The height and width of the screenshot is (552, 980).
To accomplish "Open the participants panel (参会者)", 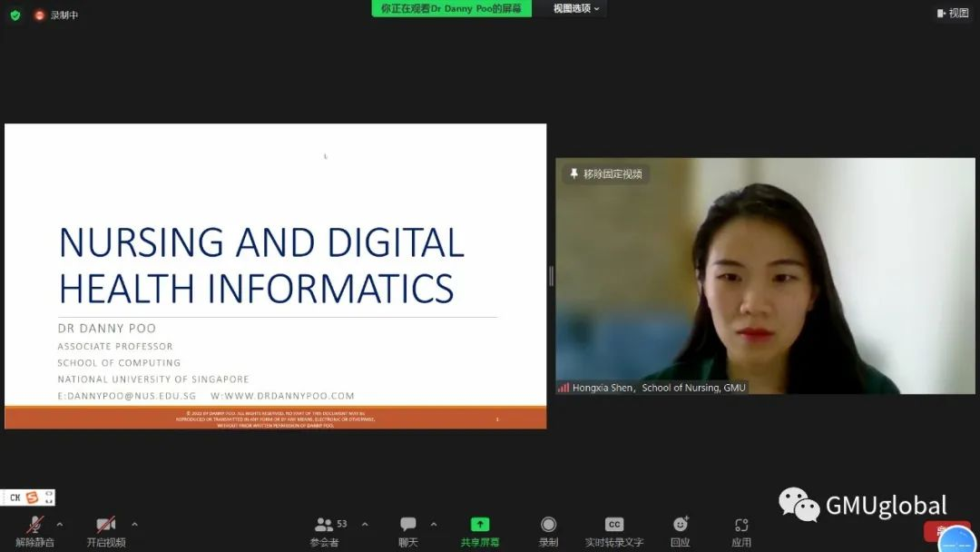I will [x=324, y=531].
